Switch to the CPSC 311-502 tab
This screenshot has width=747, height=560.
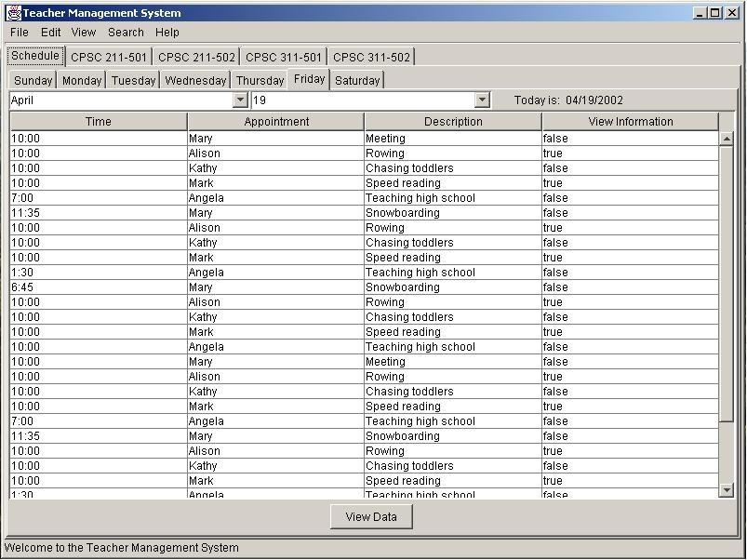point(371,56)
